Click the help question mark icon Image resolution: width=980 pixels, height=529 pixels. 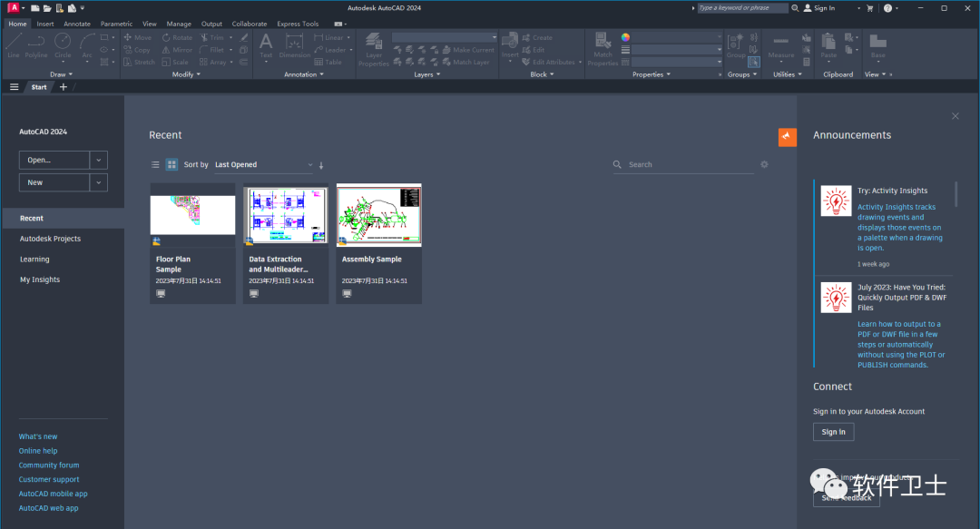pyautogui.click(x=887, y=8)
